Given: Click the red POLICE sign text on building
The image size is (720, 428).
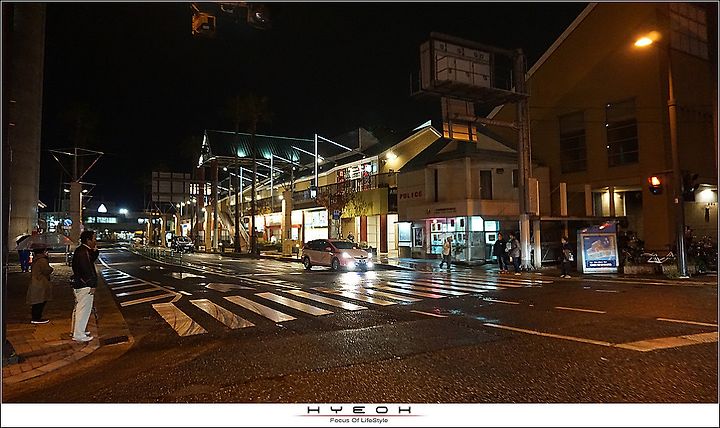Looking at the screenshot, I should [411, 195].
